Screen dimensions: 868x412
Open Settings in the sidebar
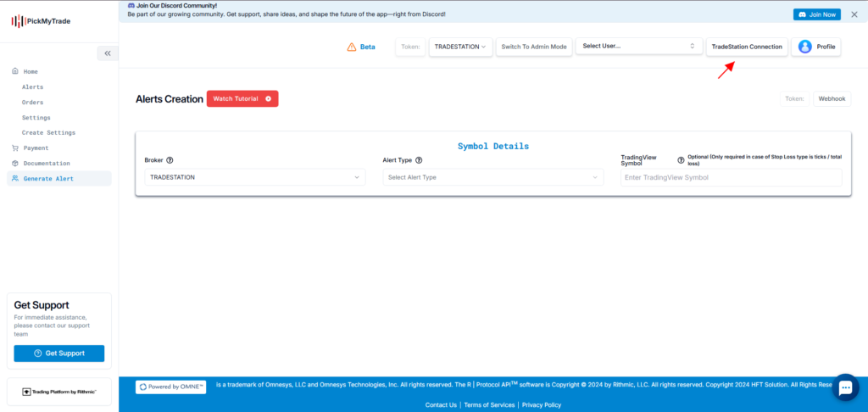(x=36, y=117)
